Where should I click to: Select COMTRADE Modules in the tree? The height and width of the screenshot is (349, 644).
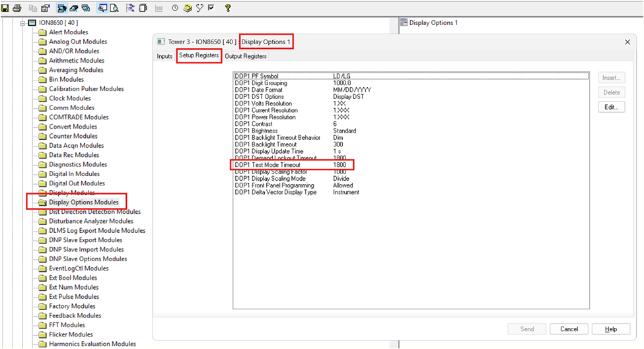(x=79, y=117)
